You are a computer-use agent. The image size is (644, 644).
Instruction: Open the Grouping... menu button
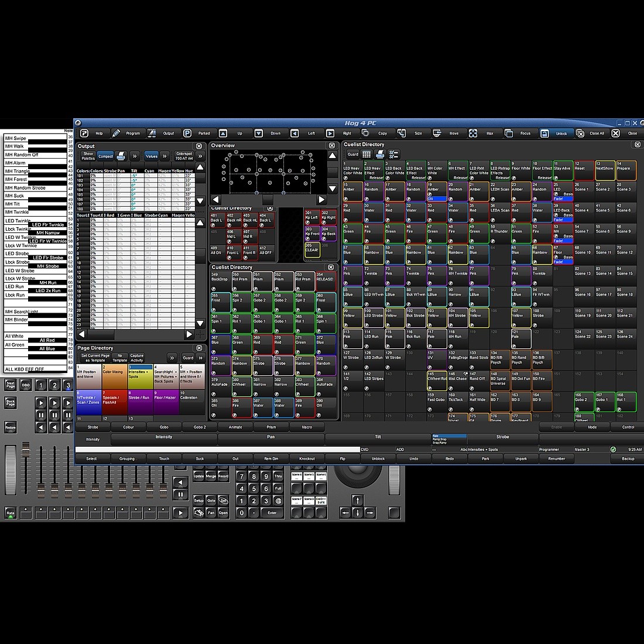click(129, 459)
